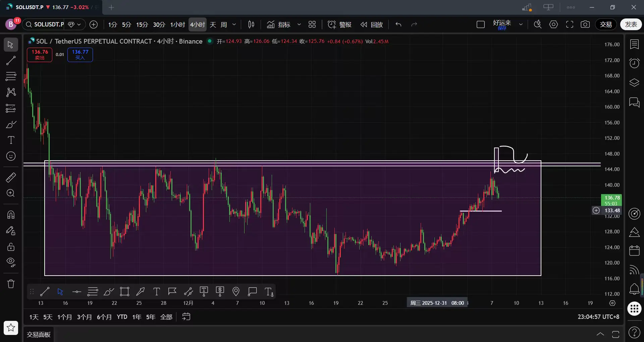Open the symbol type dropdown next to SOLUSDT.P
644x342 pixels.
(74, 24)
